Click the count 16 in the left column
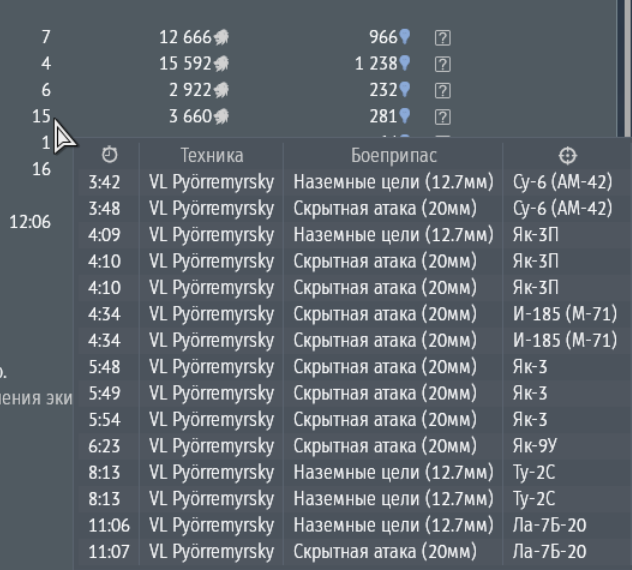 pos(42,169)
